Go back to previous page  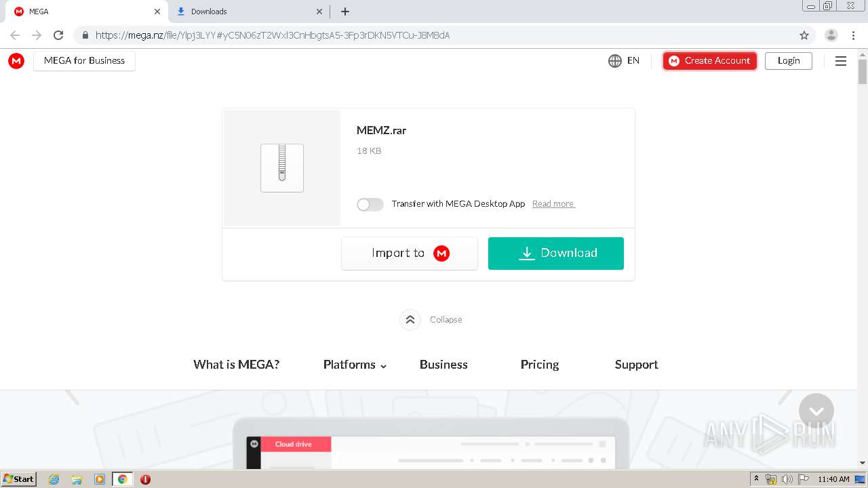[15, 35]
